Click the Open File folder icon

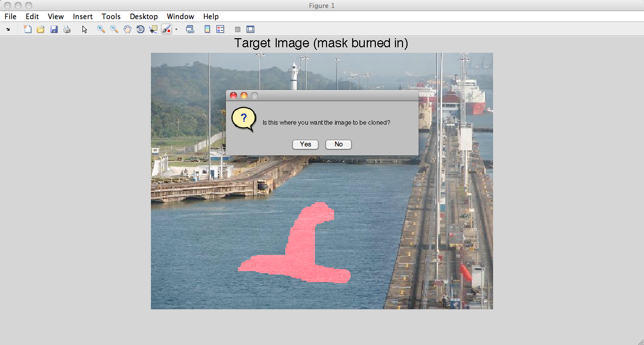click(x=41, y=30)
